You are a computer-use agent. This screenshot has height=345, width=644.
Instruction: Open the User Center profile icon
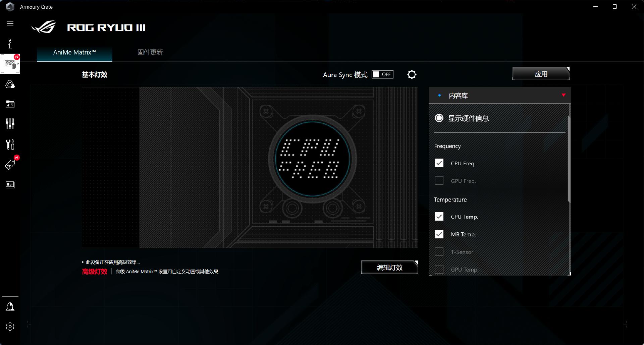pos(10,307)
